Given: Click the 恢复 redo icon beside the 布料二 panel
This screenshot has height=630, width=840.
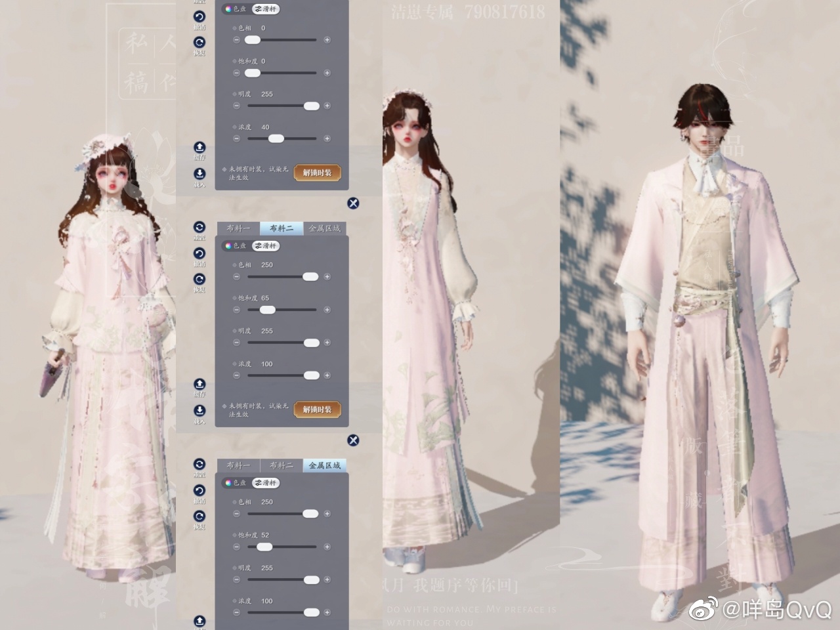Looking at the screenshot, I should pos(199,280).
